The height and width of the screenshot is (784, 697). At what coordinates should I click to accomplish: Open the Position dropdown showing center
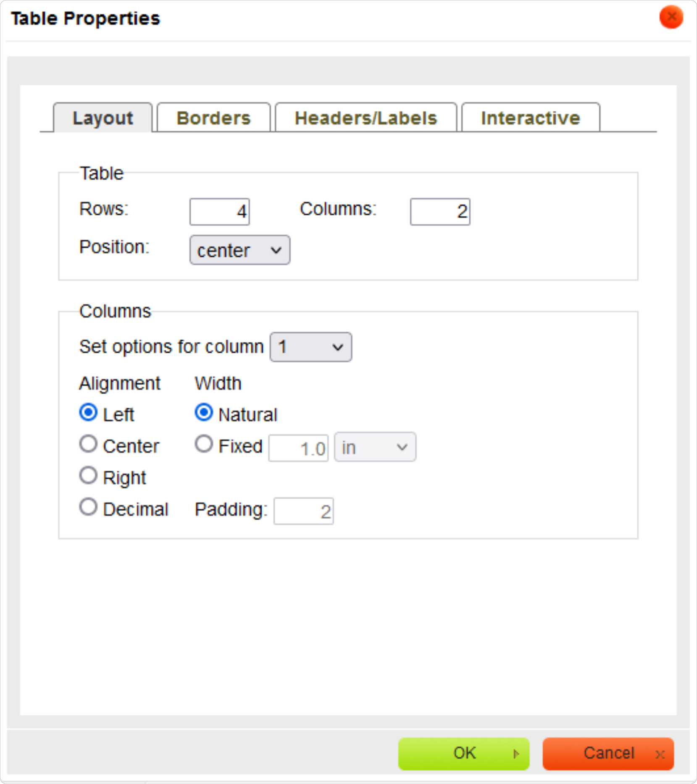click(x=240, y=250)
